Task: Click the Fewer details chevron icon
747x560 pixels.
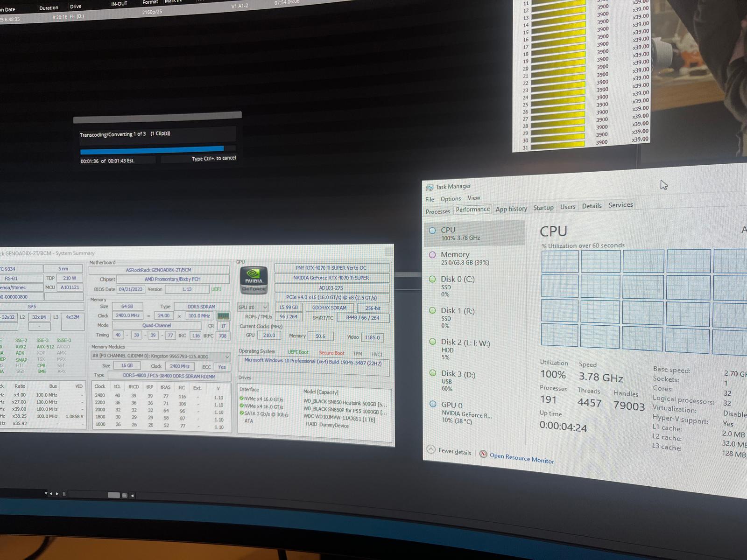Action: coord(431,449)
